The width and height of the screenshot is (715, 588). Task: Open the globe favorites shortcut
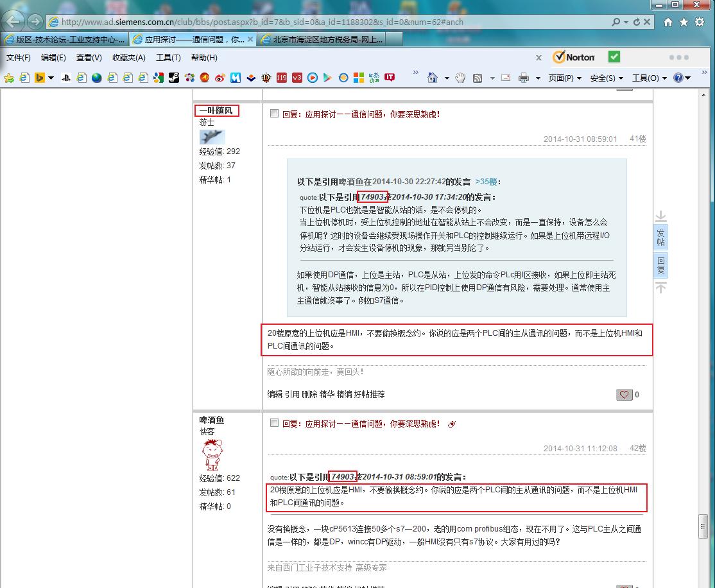click(97, 78)
